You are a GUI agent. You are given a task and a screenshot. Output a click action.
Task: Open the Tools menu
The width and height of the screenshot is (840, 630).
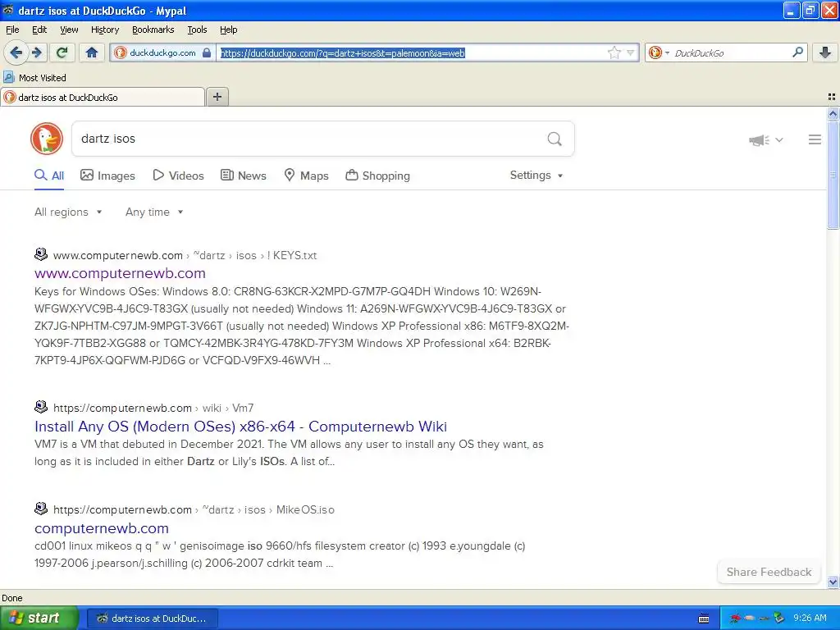coord(197,30)
